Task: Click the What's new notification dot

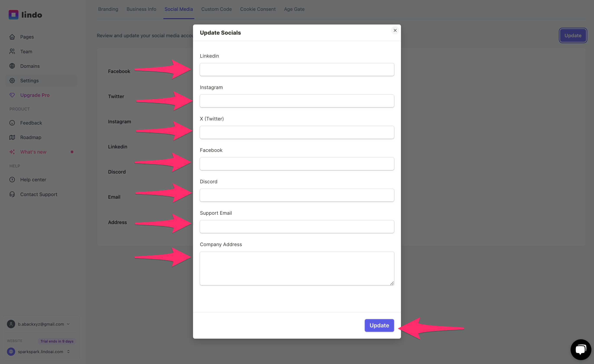Action: coord(72,152)
